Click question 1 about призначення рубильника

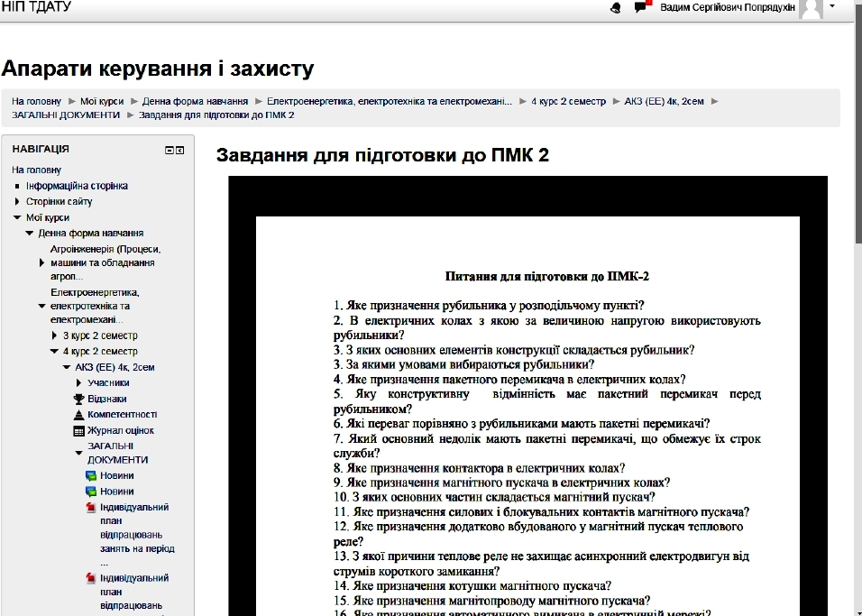489,306
